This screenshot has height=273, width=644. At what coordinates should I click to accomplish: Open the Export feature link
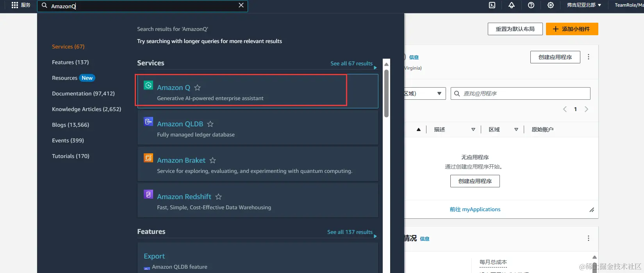pos(154,256)
